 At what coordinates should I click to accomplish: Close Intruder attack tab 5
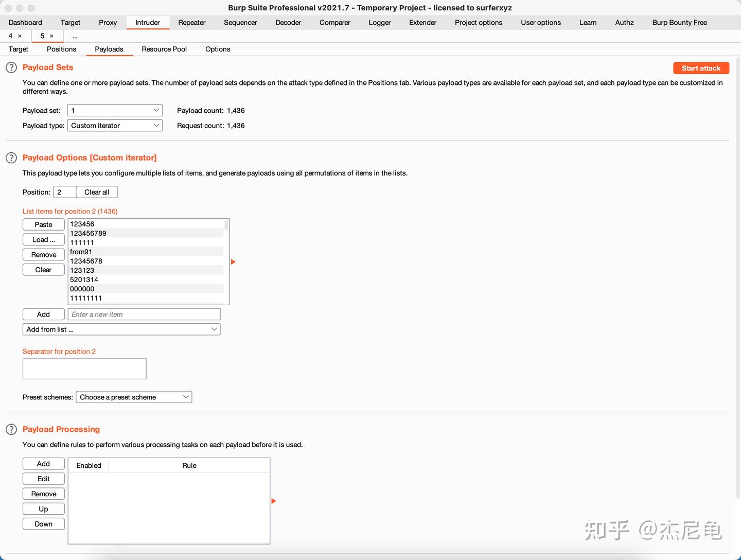click(51, 36)
